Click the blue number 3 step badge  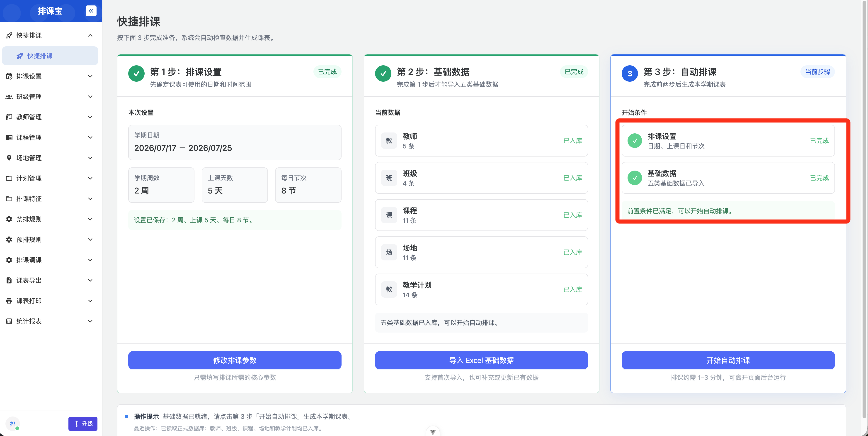pos(630,73)
